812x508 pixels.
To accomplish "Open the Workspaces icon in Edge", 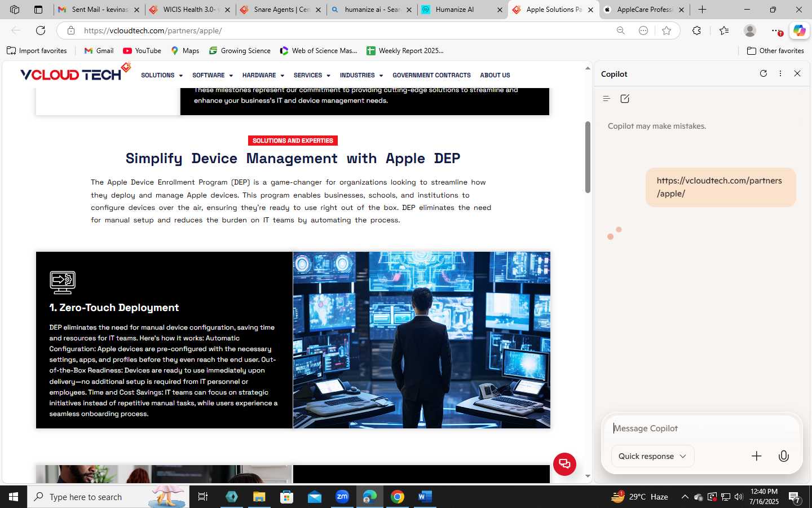I will click(x=15, y=10).
